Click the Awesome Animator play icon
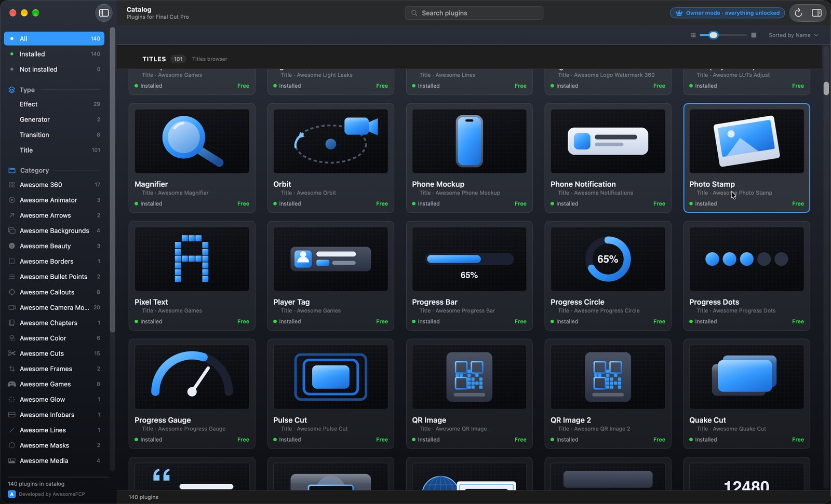 [x=12, y=200]
